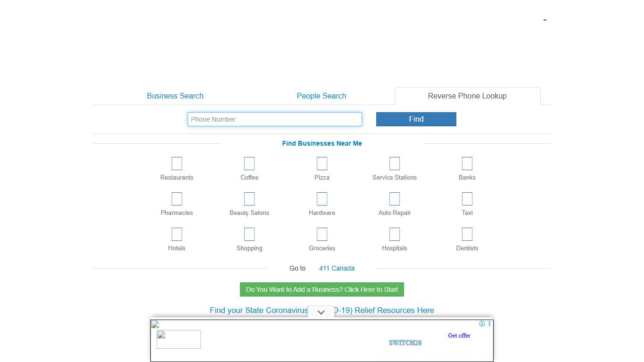Switch to the People Search tab

[322, 96]
